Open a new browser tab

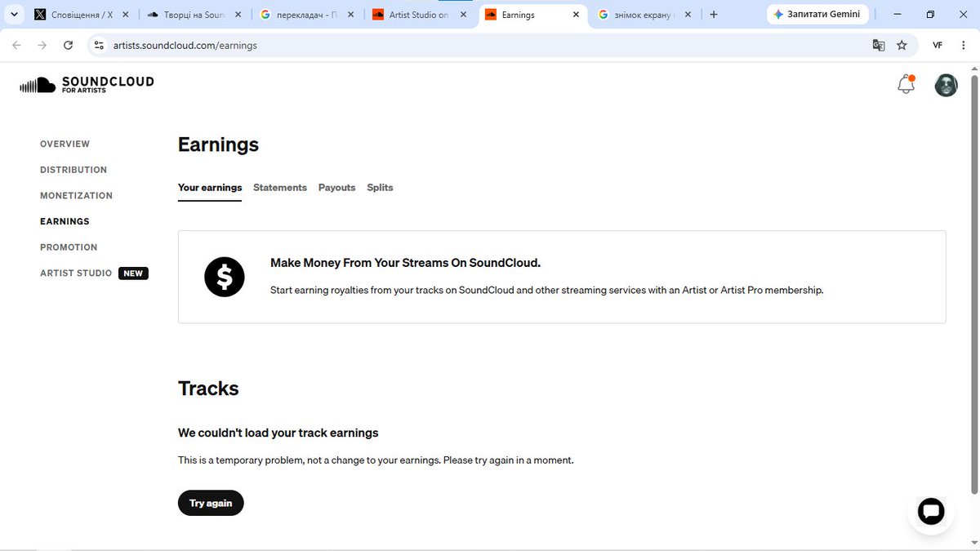click(714, 15)
